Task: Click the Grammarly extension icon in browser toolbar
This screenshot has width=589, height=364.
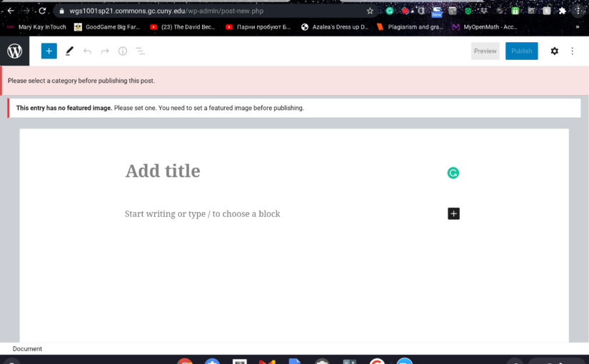Action: pyautogui.click(x=390, y=11)
